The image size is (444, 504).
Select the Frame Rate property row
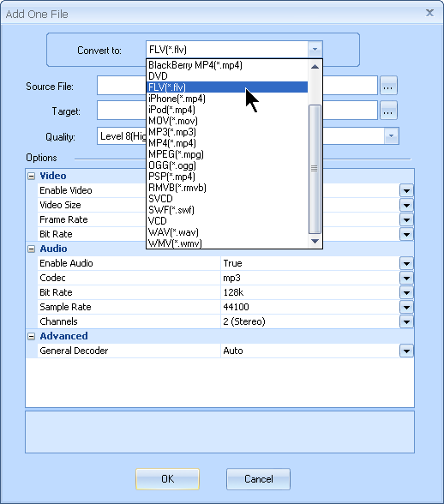(x=91, y=219)
